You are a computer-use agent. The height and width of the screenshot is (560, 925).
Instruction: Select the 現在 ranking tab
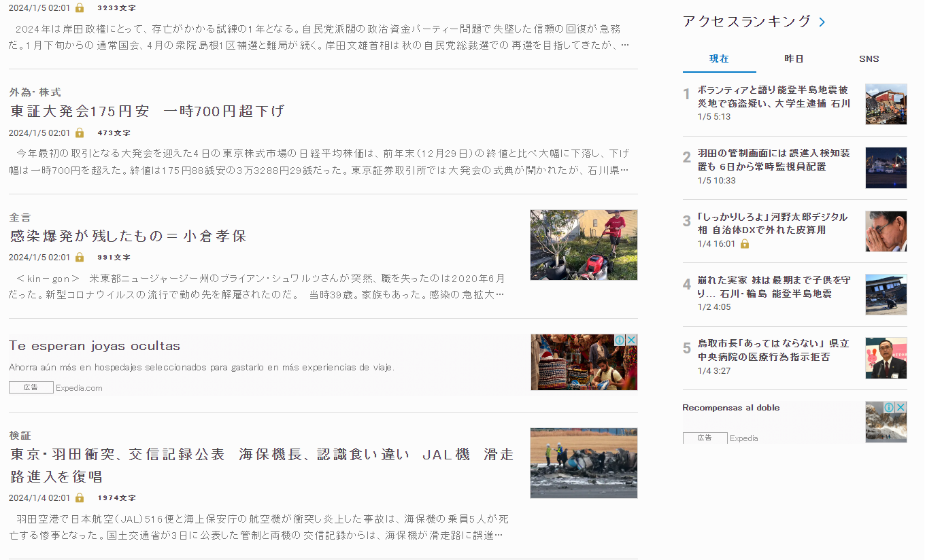[x=719, y=59]
